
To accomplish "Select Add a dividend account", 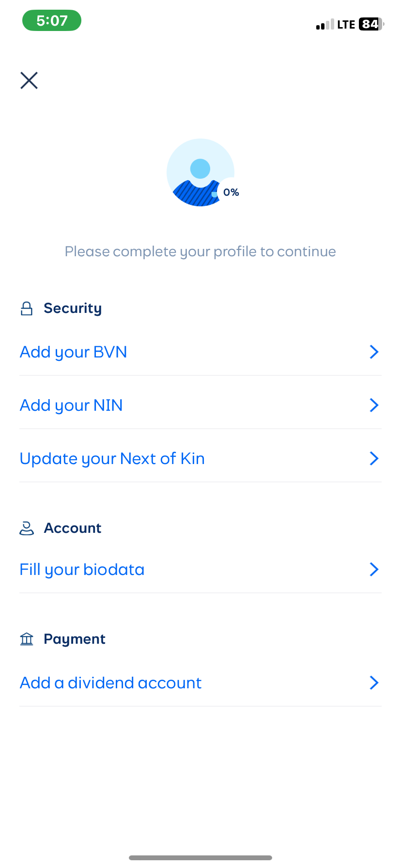I will pos(111,683).
